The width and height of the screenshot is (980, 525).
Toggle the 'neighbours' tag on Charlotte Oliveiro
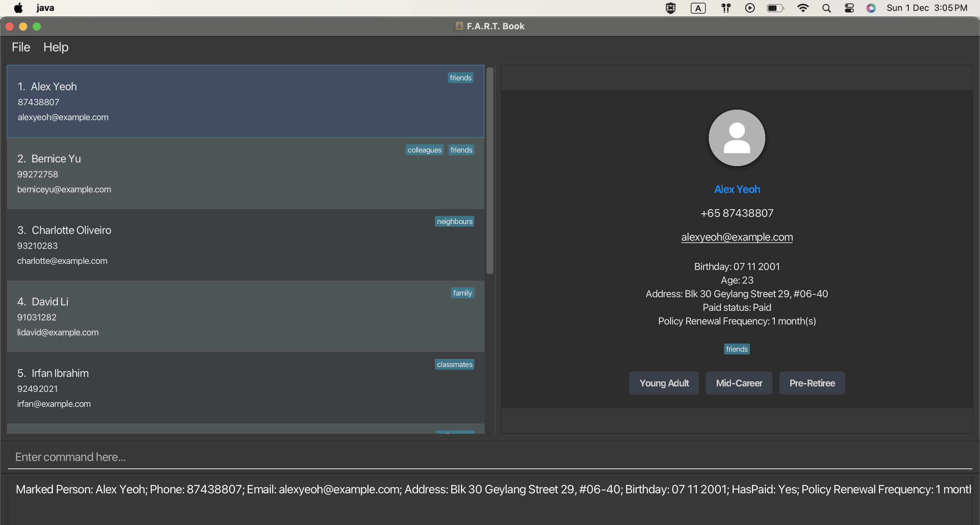454,222
